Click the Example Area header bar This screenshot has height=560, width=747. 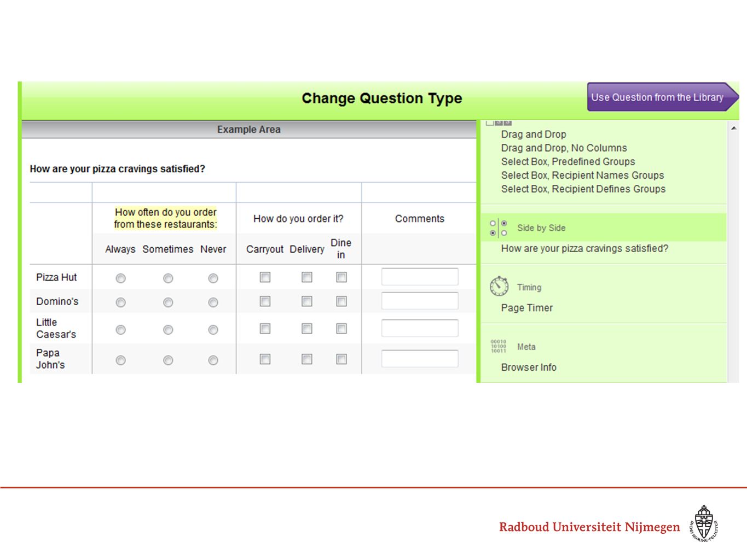(x=249, y=130)
